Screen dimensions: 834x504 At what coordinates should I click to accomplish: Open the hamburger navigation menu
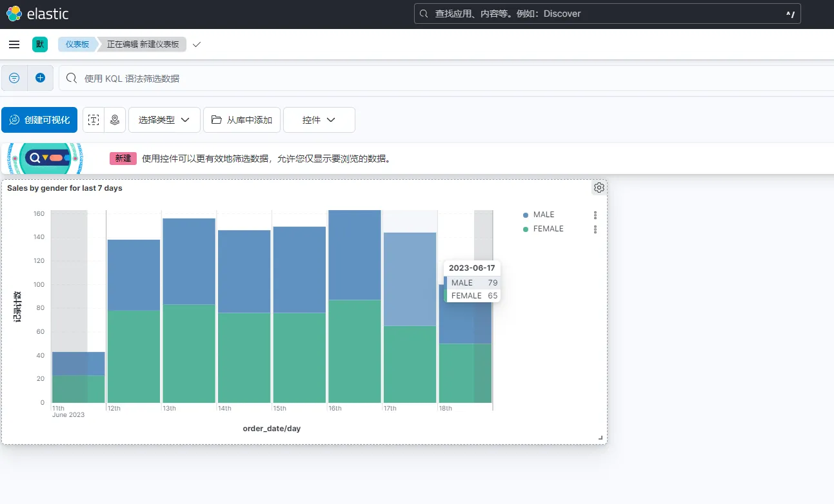pyautogui.click(x=14, y=44)
